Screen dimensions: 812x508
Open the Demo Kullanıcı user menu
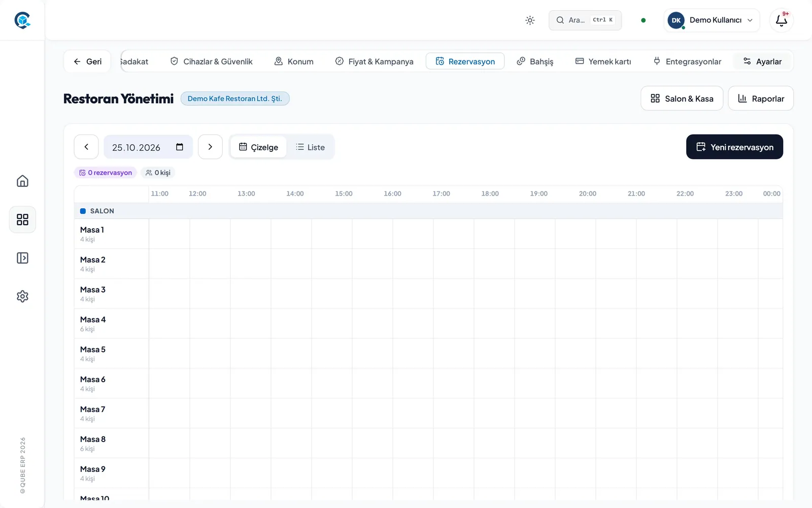[x=712, y=20]
